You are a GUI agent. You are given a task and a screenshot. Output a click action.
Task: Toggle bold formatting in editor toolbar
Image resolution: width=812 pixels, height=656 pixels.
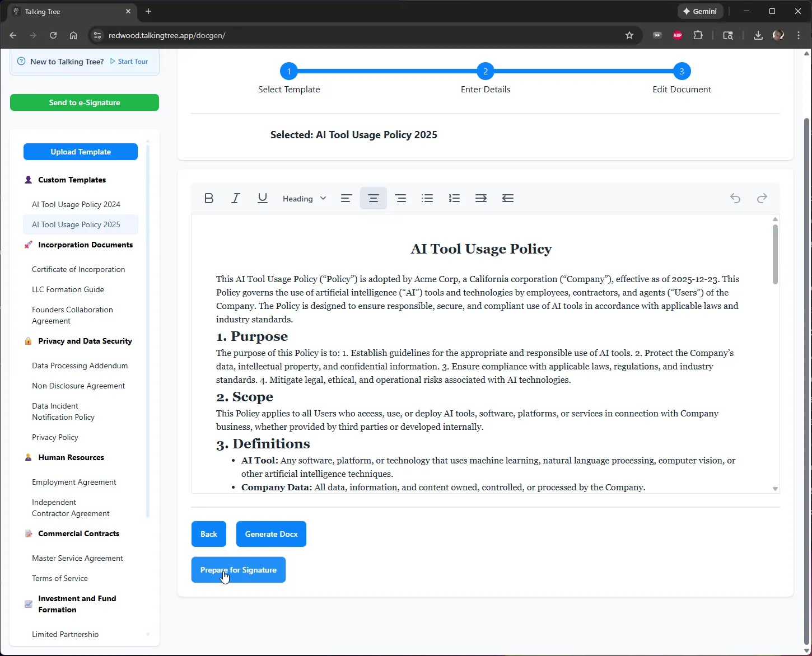pyautogui.click(x=209, y=198)
